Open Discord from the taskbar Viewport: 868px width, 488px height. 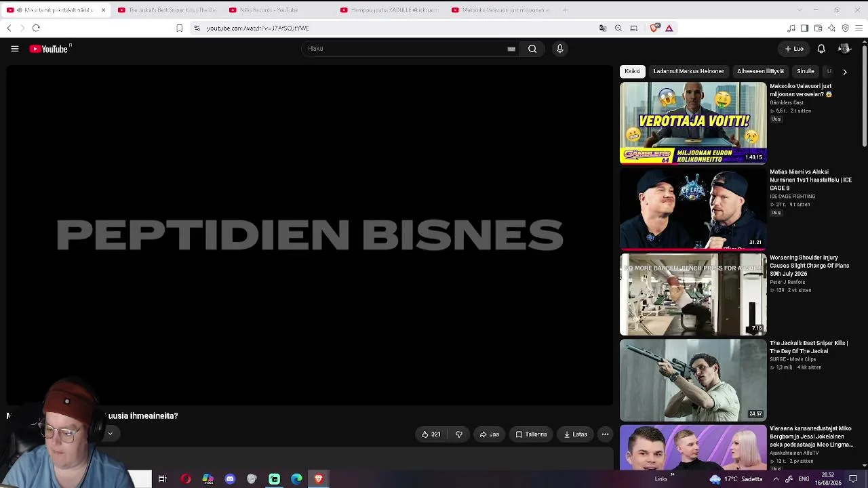click(x=230, y=479)
